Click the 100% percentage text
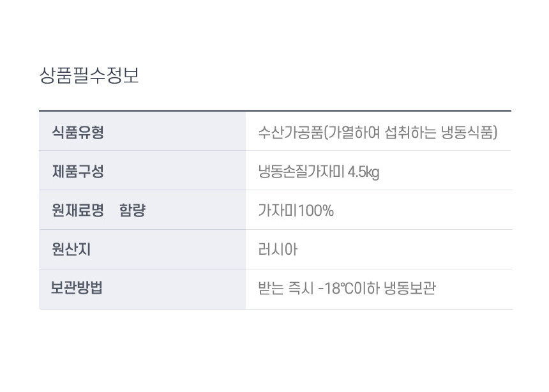The image size is (549, 392). [x=316, y=211]
